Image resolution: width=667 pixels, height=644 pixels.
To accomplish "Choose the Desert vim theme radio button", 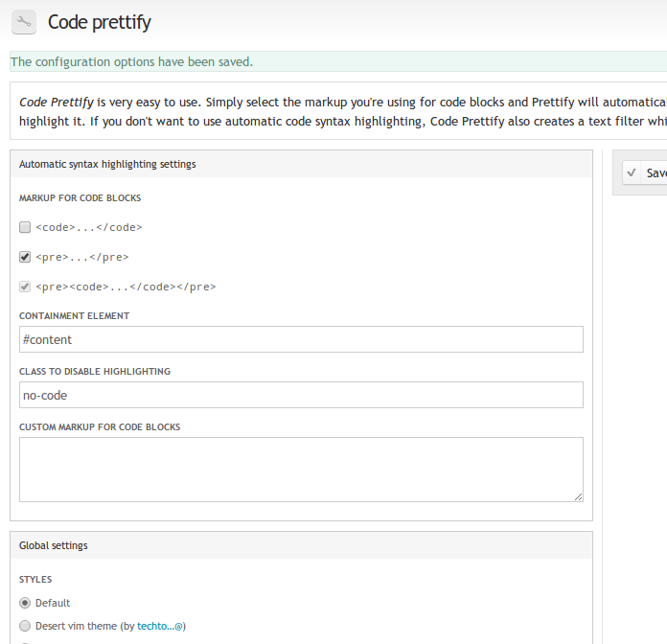I will [25, 626].
